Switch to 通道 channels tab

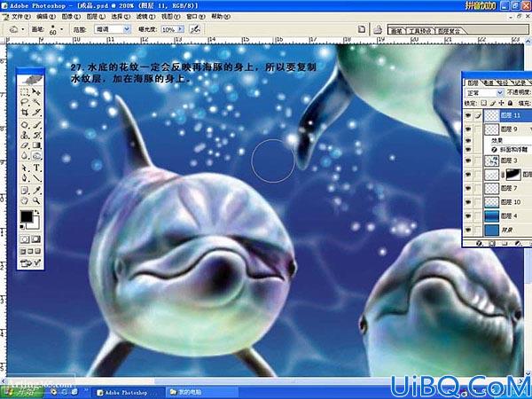(x=489, y=82)
